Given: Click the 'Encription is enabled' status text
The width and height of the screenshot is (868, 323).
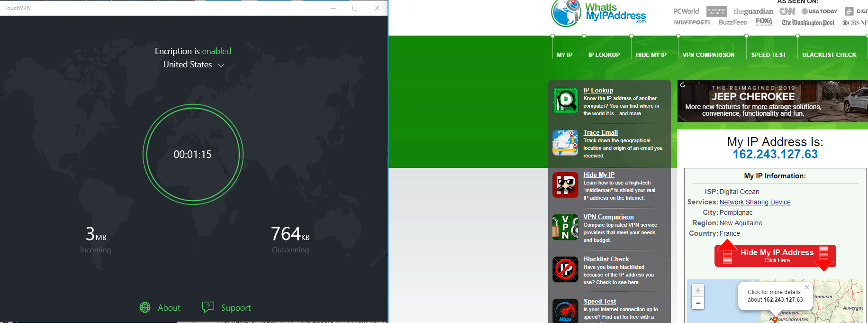Looking at the screenshot, I should pos(193,51).
